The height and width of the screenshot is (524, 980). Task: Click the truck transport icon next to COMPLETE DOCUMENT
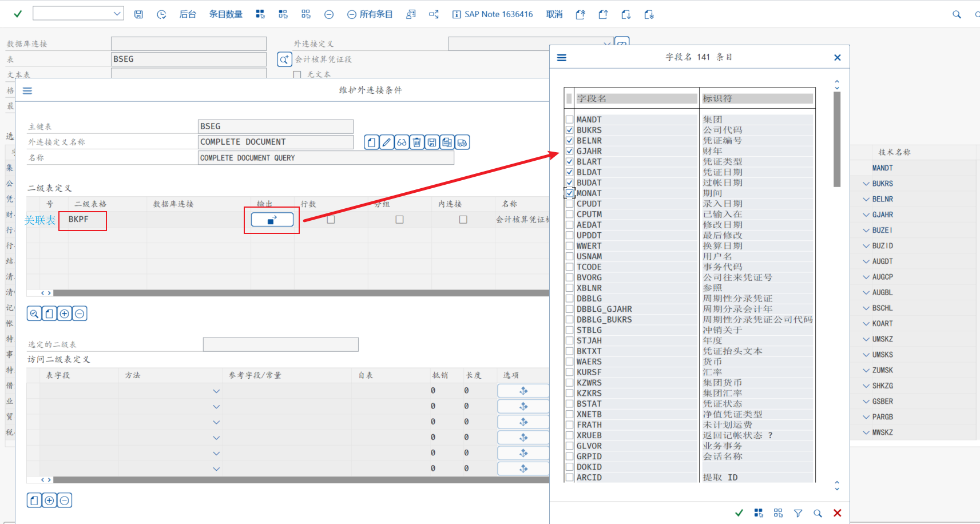462,142
